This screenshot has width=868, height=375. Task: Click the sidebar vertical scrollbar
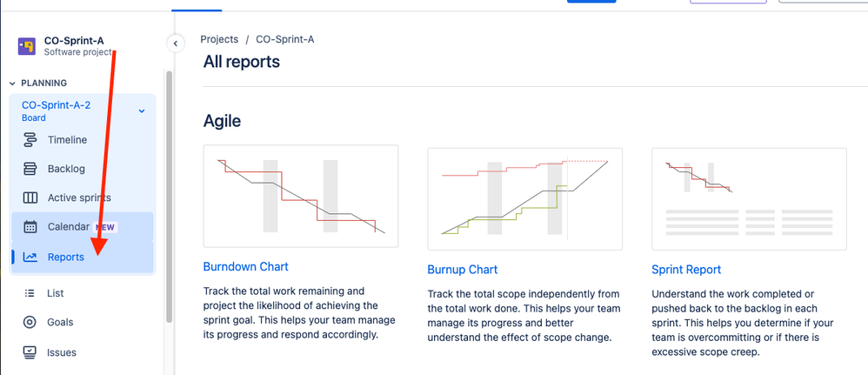pyautogui.click(x=170, y=197)
